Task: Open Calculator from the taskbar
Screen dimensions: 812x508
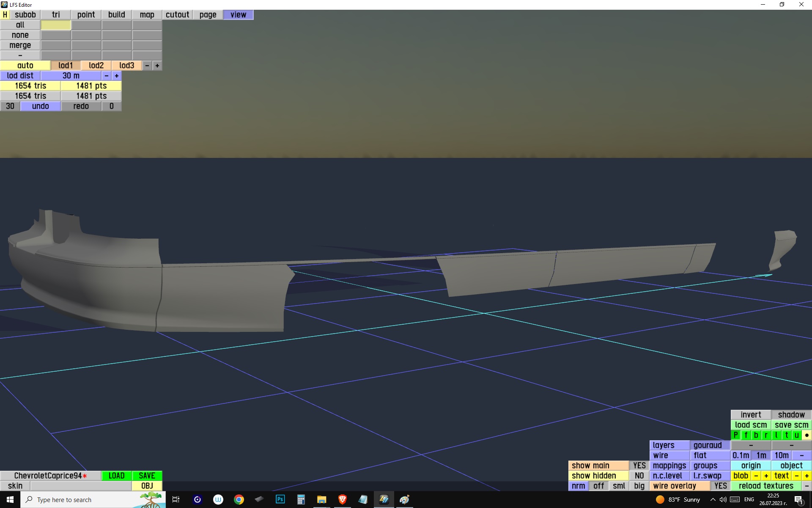Action: coord(301,500)
